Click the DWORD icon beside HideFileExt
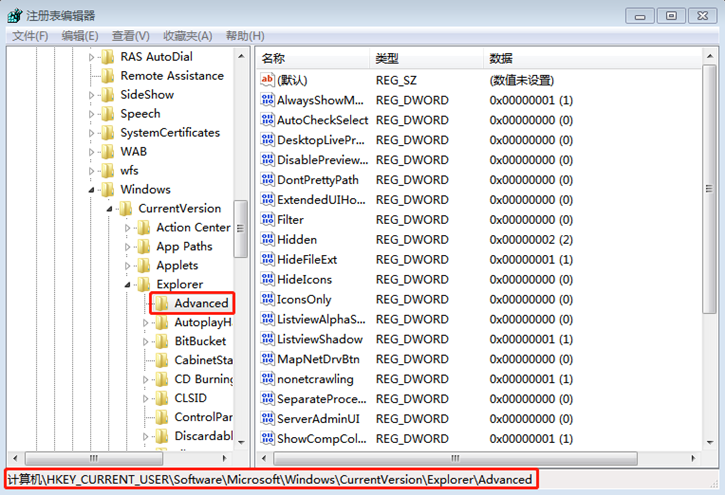The height and width of the screenshot is (495, 725). coord(267,259)
